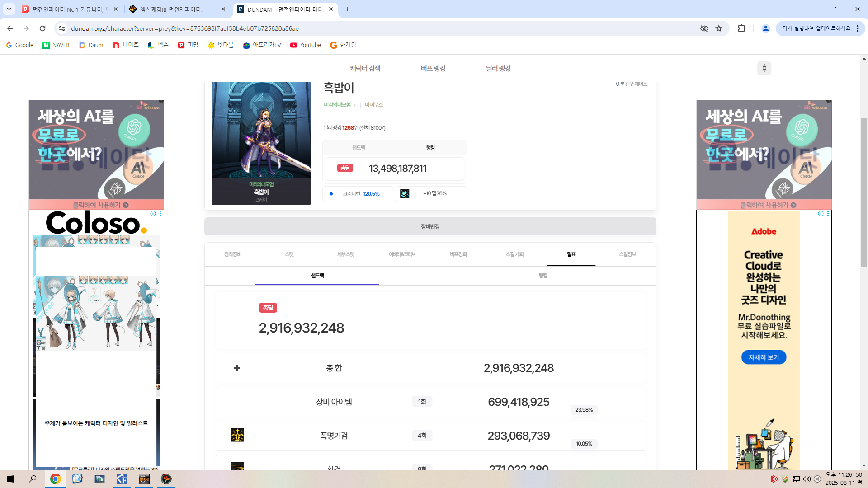Open Daum bookmark
This screenshot has height=488, width=868.
(x=91, y=45)
